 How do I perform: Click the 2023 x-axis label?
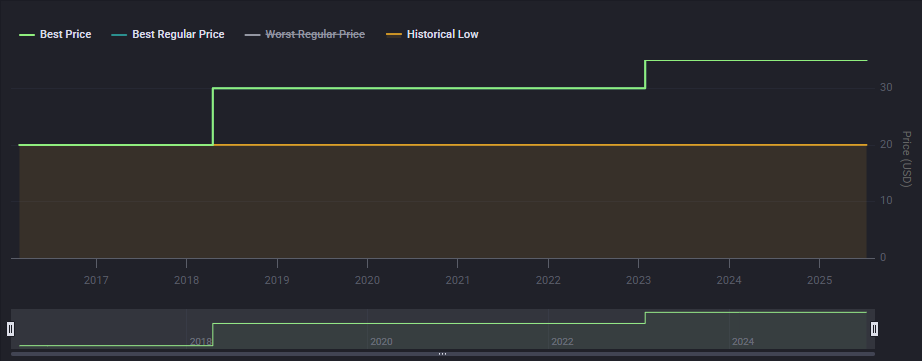click(639, 280)
